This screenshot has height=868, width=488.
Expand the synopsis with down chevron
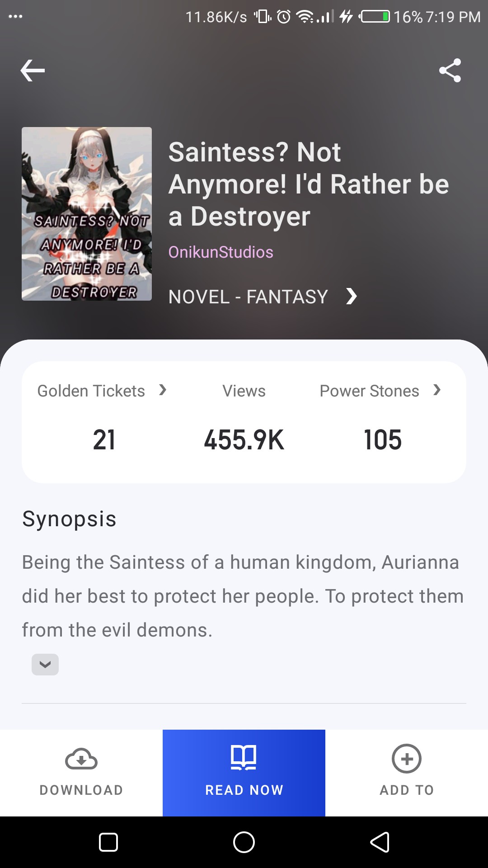click(45, 665)
